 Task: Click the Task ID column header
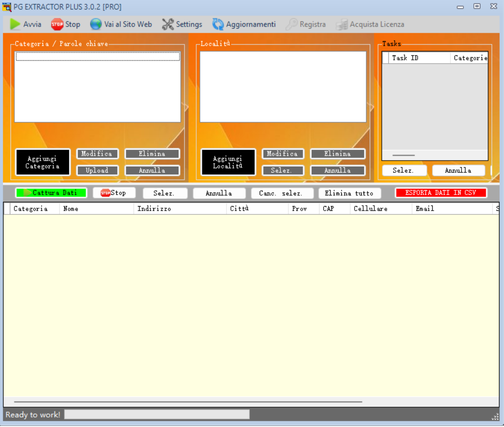pos(405,58)
